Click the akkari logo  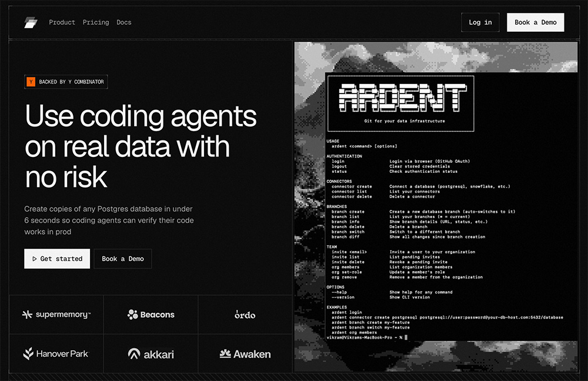[x=151, y=354]
